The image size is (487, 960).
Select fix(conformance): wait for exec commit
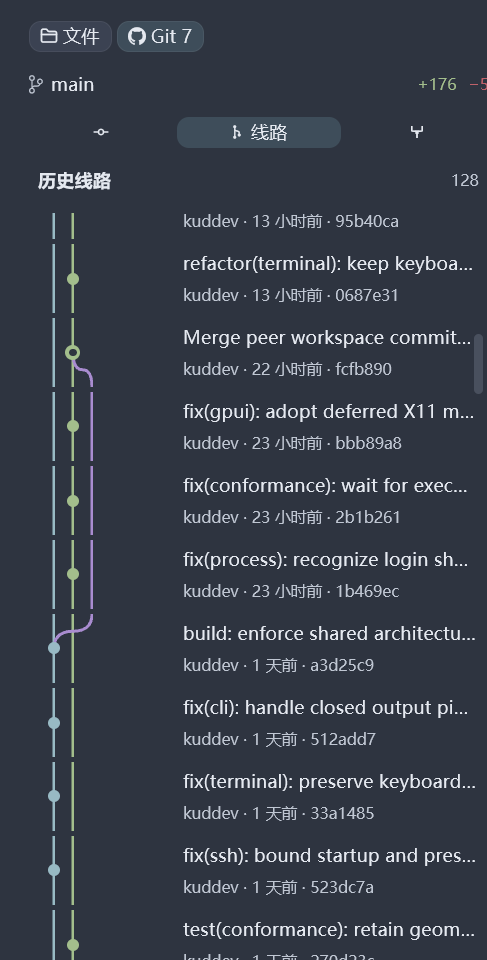point(328,501)
